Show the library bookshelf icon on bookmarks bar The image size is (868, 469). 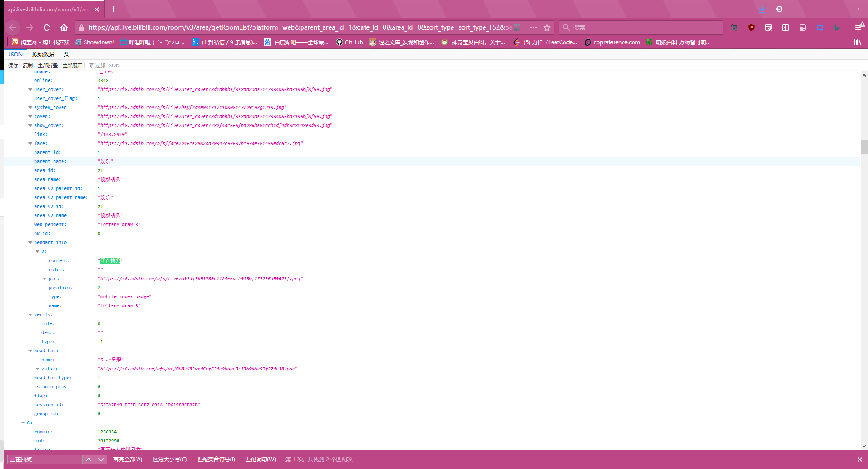[x=858, y=42]
